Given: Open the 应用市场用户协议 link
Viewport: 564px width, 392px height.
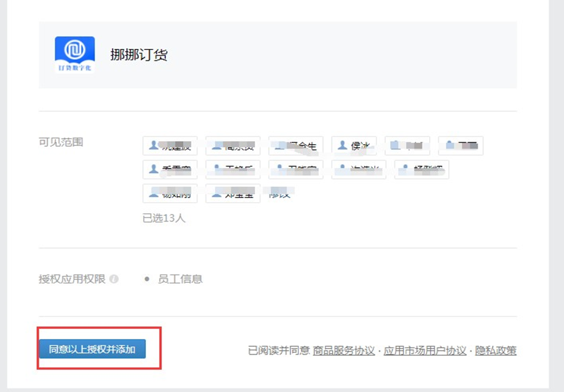Looking at the screenshot, I should pyautogui.click(x=425, y=350).
